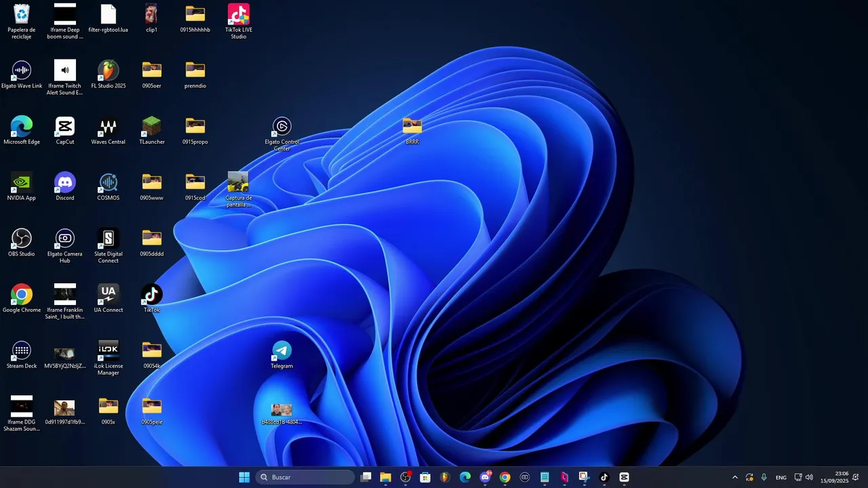868x488 pixels.
Task: Select Iframe Twitch Alert Sound file
Action: [x=65, y=77]
